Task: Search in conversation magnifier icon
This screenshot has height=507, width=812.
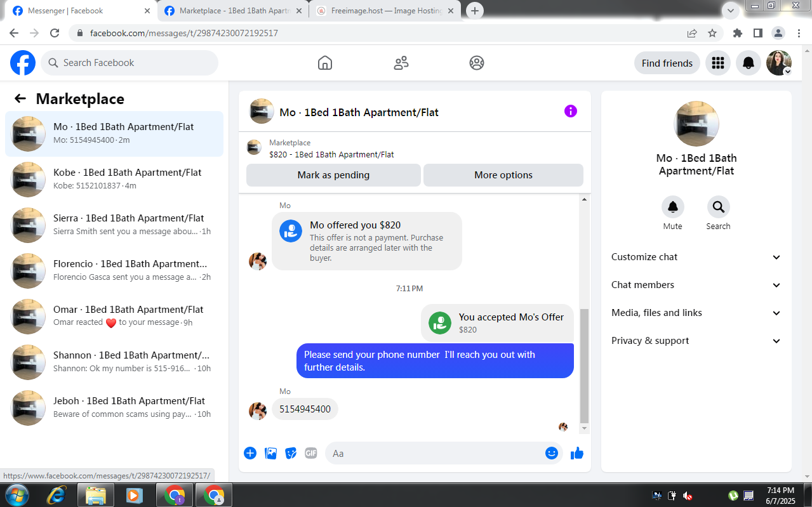Action: click(719, 207)
